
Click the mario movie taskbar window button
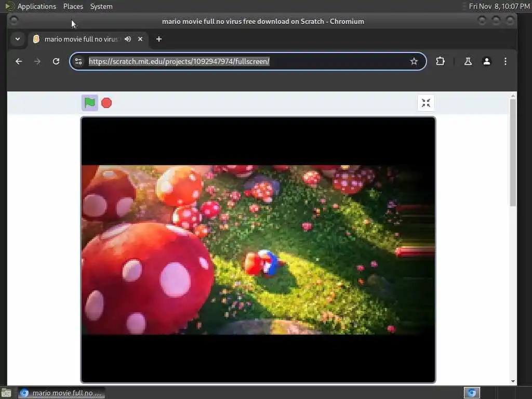tap(61, 393)
